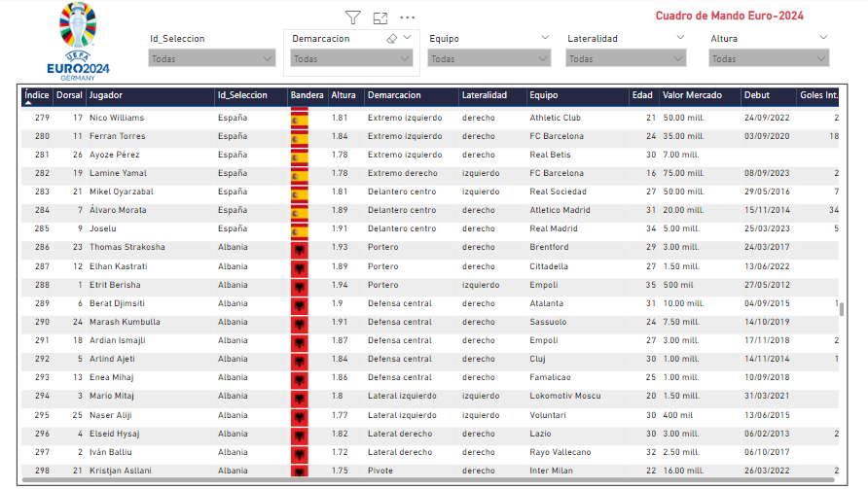Viewport: 868px width, 489px height.
Task: Expand the Altura header chevron
Action: point(823,38)
